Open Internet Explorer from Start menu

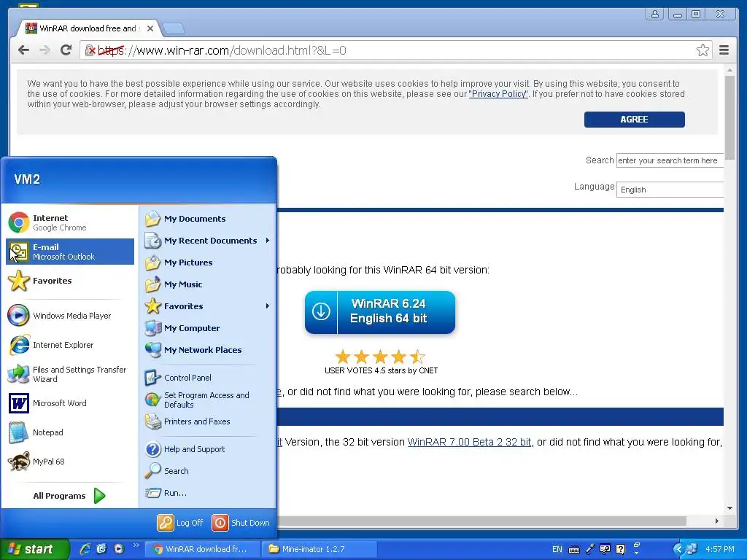[69, 345]
